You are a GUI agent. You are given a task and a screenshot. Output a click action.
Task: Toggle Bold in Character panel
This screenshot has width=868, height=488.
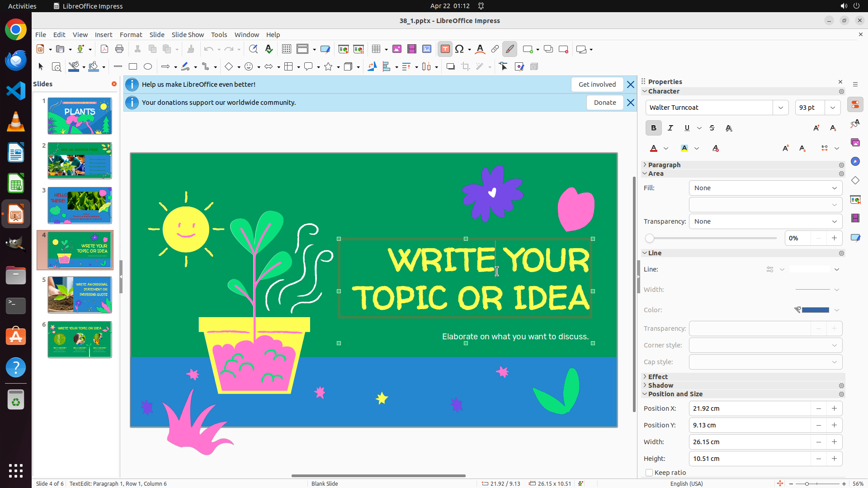(x=654, y=128)
